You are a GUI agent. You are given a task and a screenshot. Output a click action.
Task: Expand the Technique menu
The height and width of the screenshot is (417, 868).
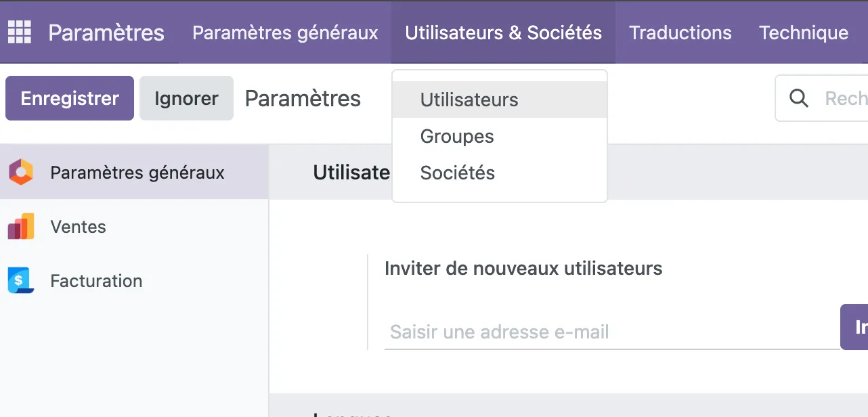[804, 32]
